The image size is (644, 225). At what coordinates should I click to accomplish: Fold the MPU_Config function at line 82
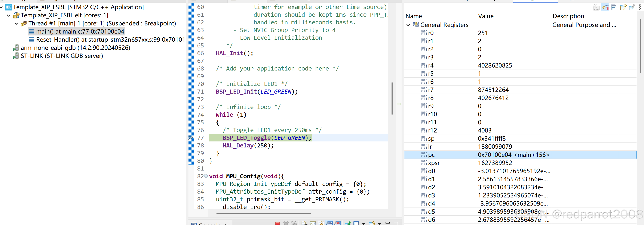[x=206, y=176]
